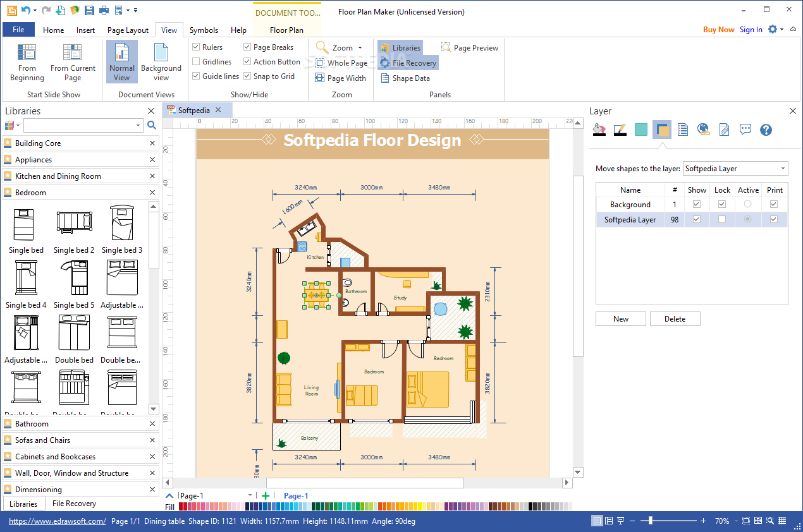Open the Fill paint bucket panel
Image resolution: width=803 pixels, height=532 pixels.
[x=599, y=130]
